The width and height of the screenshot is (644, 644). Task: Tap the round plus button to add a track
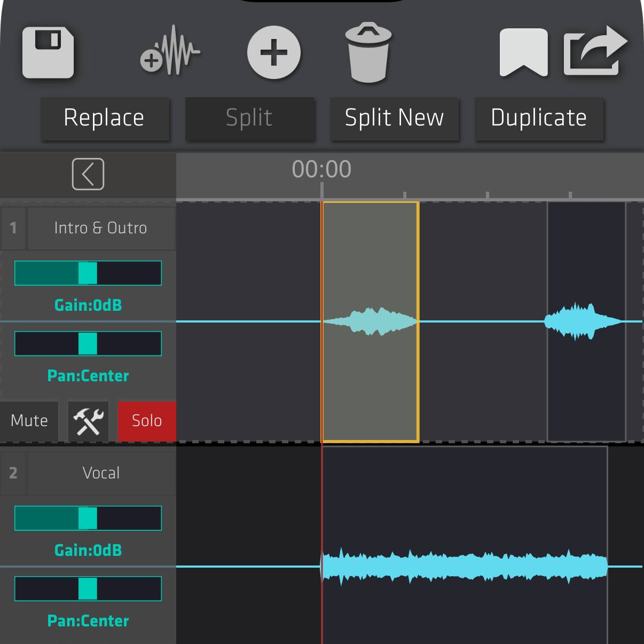274,52
